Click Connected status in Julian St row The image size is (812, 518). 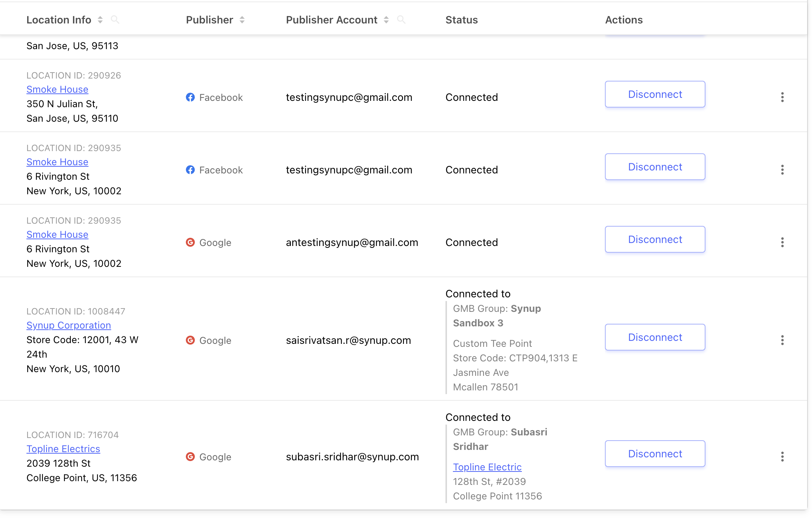click(x=472, y=97)
